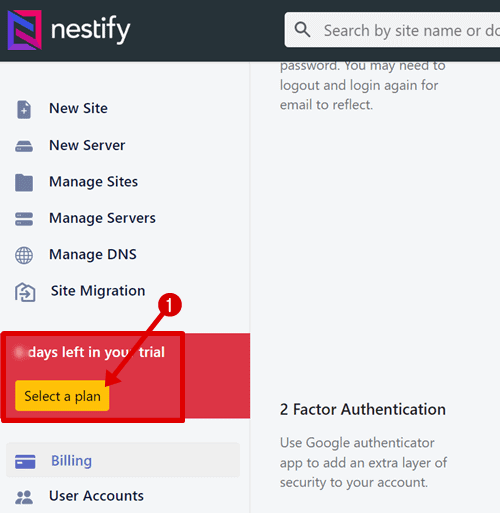Open User Accounts label

tap(96, 496)
